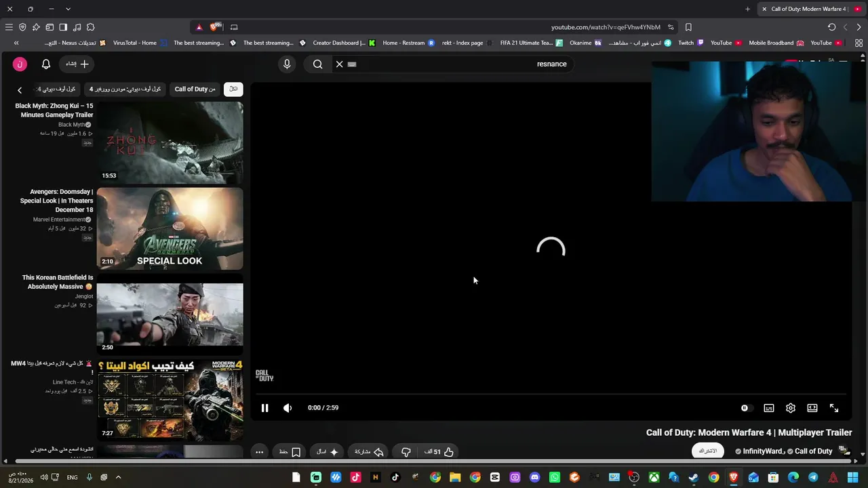Screen dimensions: 868x488
Task: Select the 'Call of Duty من' filter chip
Action: (195, 89)
